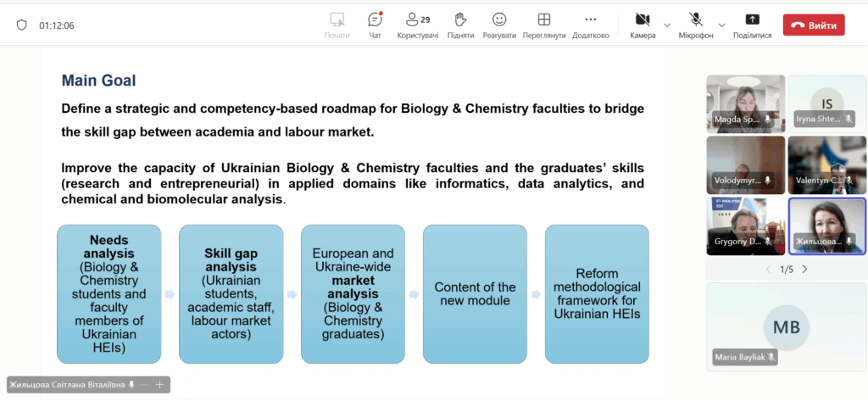Select Maria Bayliak's participant tile
868x401 pixels.
click(786, 326)
